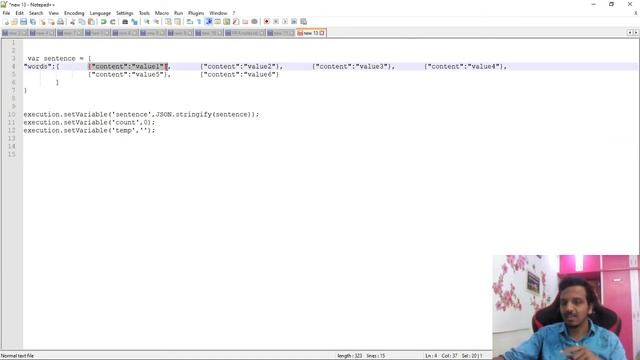Toggle the highlighted Indent Guide icon
Screen dimensions: 640x360
[209, 22]
